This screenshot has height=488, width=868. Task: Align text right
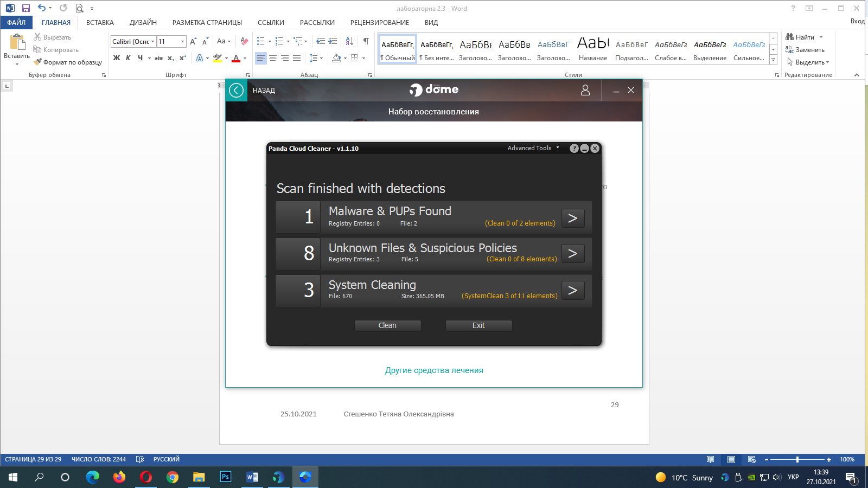point(285,58)
